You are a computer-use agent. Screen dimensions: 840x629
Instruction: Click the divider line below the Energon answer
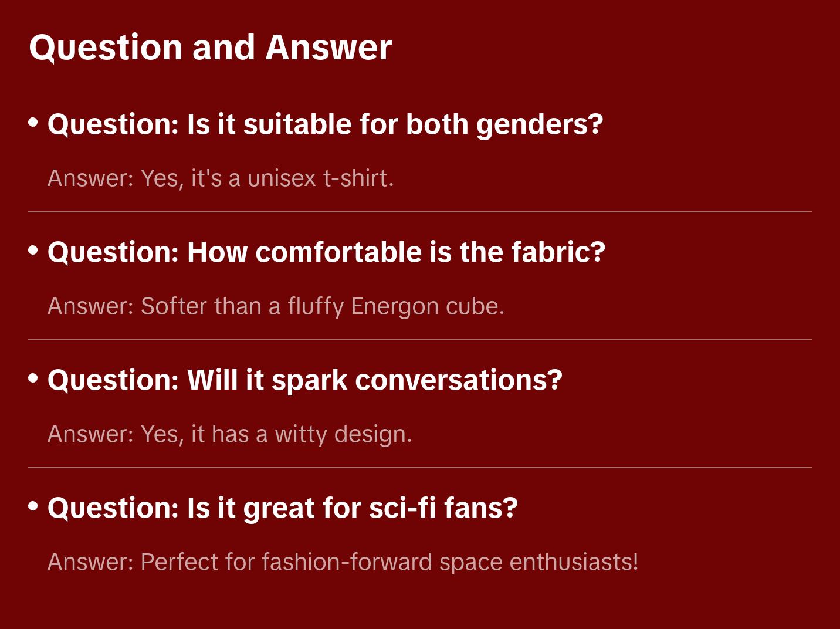coord(420,340)
